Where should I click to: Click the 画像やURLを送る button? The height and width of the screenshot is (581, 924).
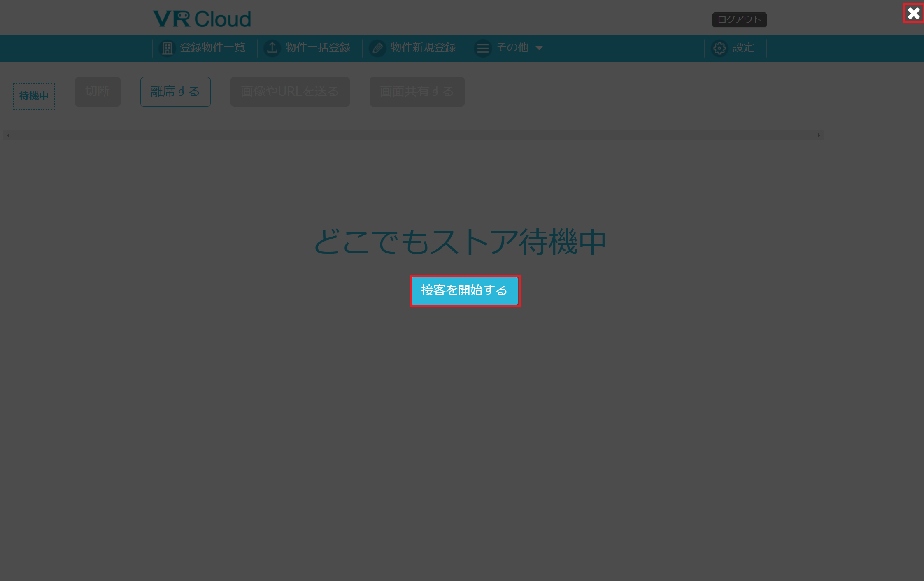pyautogui.click(x=290, y=91)
